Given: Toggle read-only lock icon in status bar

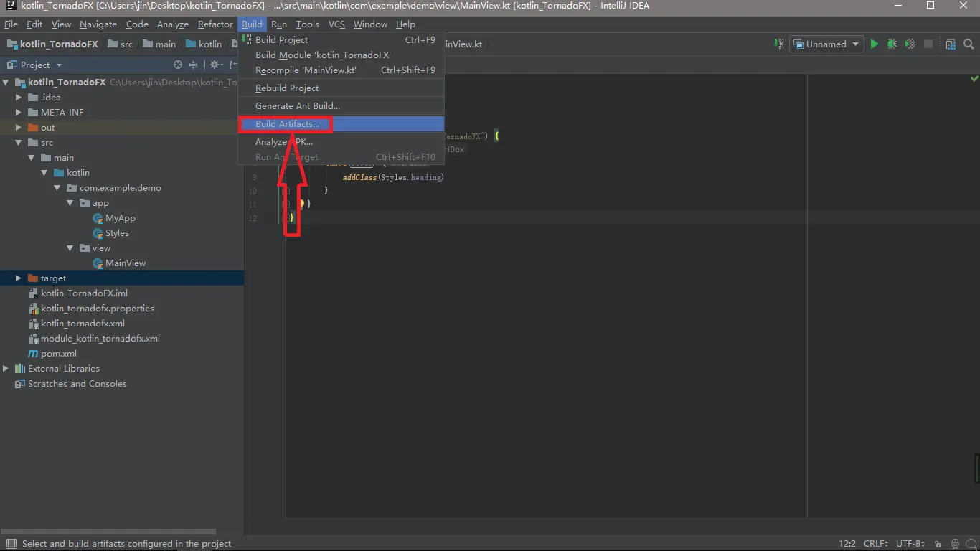Looking at the screenshot, I should [937, 544].
